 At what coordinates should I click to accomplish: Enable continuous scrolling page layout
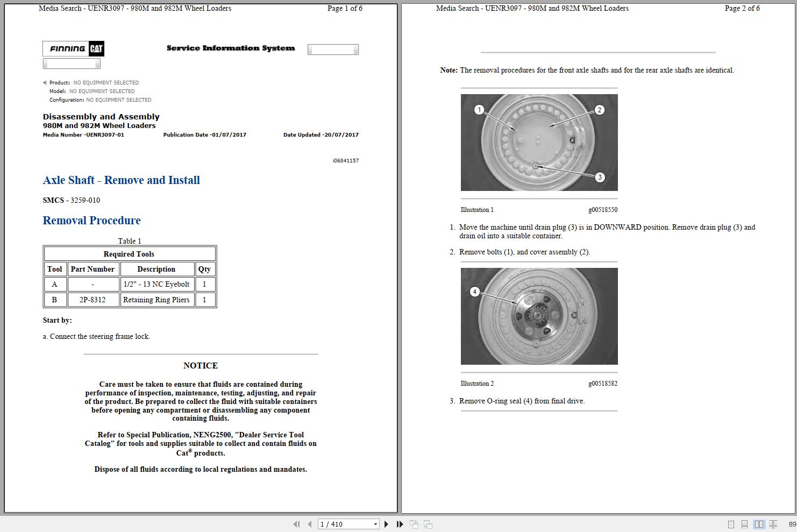(744, 524)
